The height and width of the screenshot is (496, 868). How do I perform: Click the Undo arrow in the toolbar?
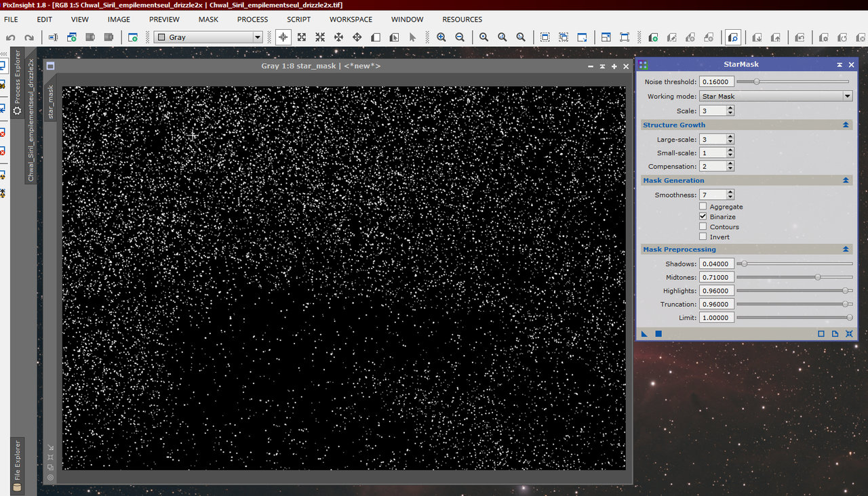point(11,37)
